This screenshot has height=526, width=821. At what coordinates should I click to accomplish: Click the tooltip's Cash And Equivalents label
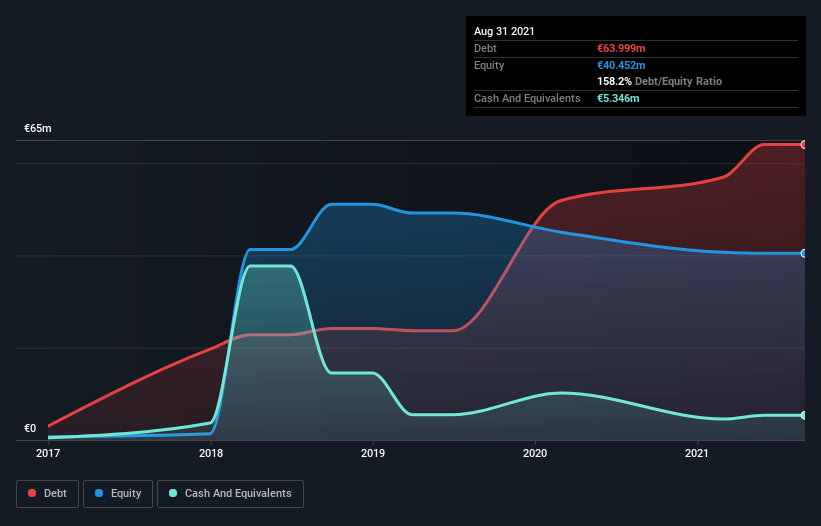click(x=527, y=98)
